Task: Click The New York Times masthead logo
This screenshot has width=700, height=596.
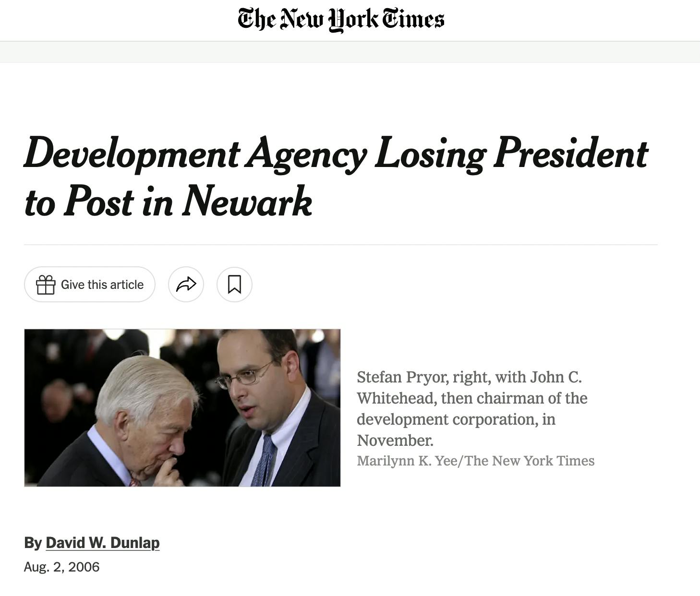Action: [341, 19]
